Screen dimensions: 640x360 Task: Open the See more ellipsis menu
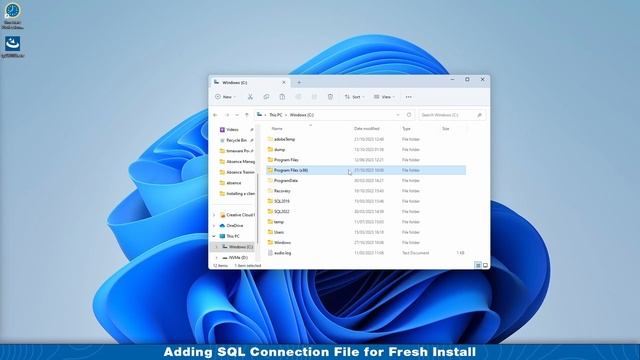pos(409,97)
